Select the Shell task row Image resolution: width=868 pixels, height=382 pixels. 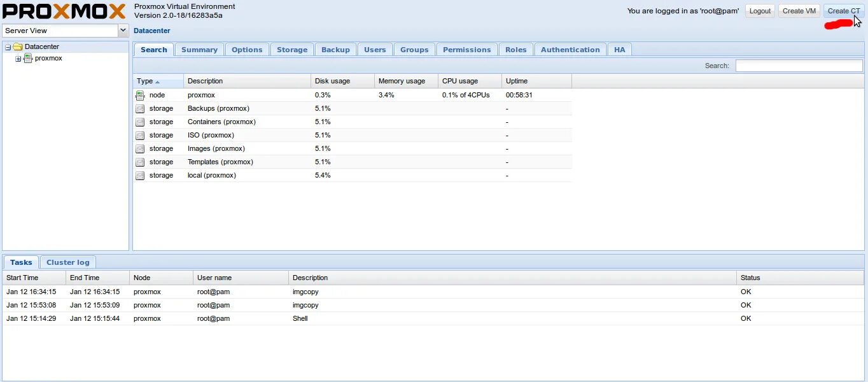pyautogui.click(x=433, y=319)
